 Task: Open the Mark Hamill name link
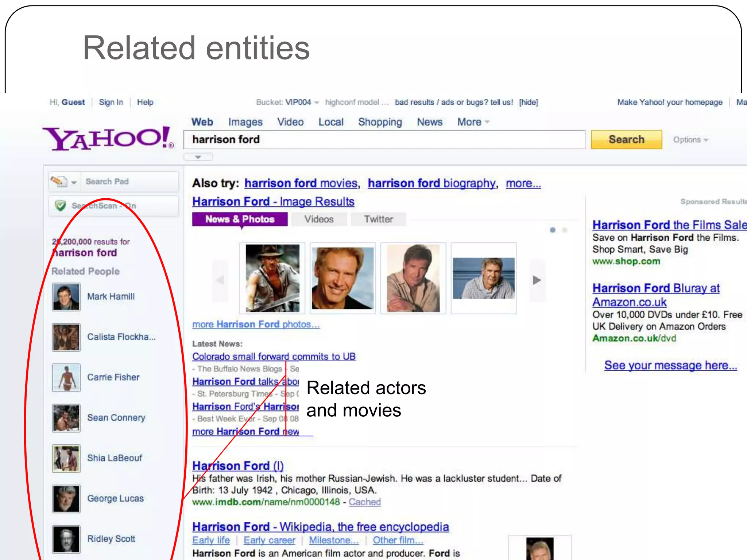111,297
